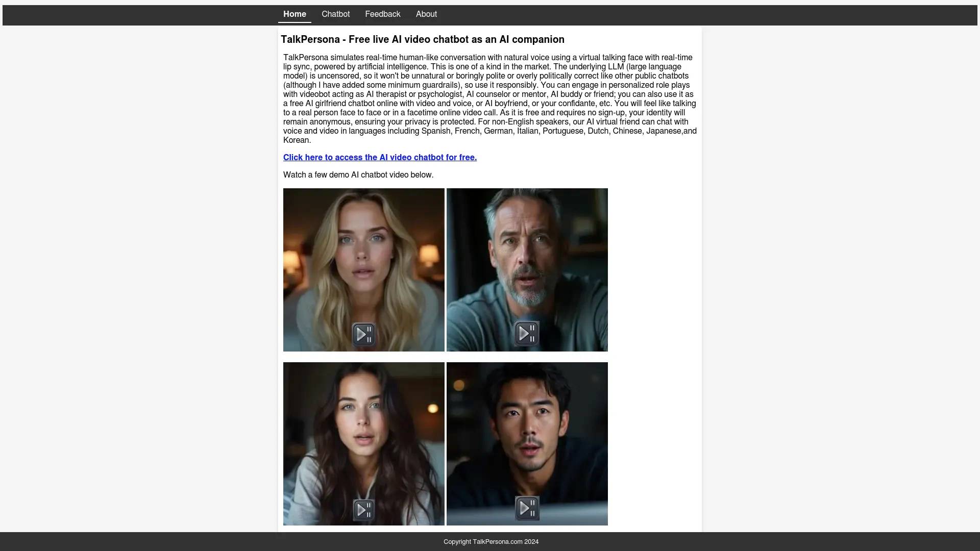Click the Copyright TalkPersona.com 2024 footer text
The height and width of the screenshot is (551, 980).
click(491, 542)
